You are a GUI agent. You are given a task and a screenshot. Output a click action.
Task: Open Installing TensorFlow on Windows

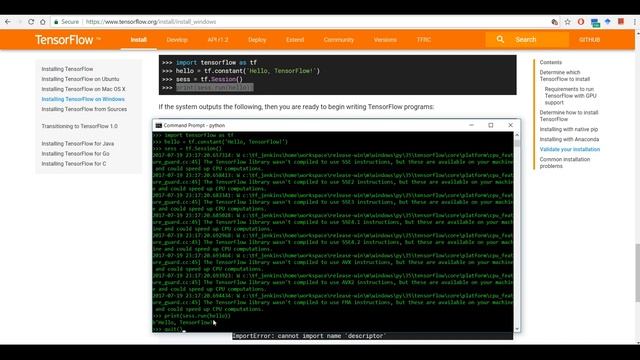pyautogui.click(x=83, y=99)
